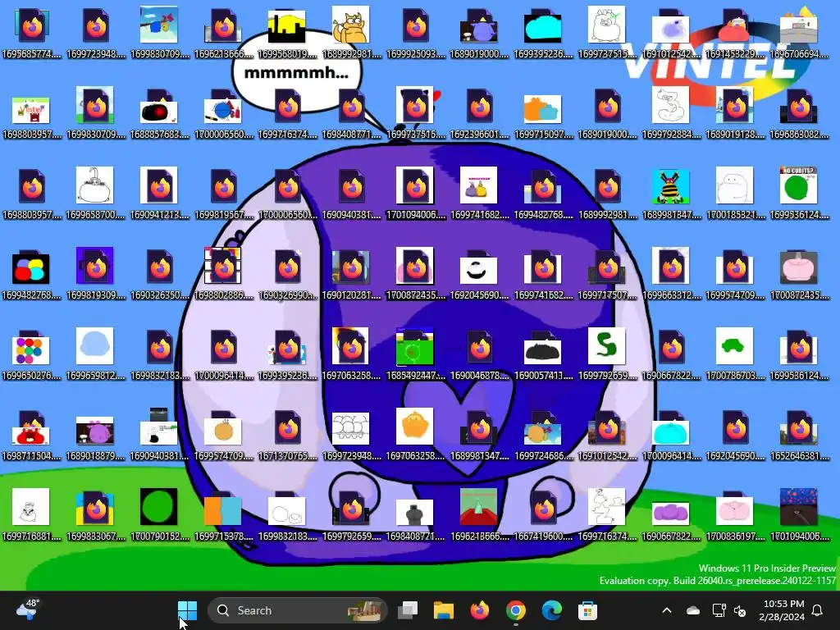The width and height of the screenshot is (840, 630).
Task: Select desktop file 1695685774
Action: [x=32, y=32]
